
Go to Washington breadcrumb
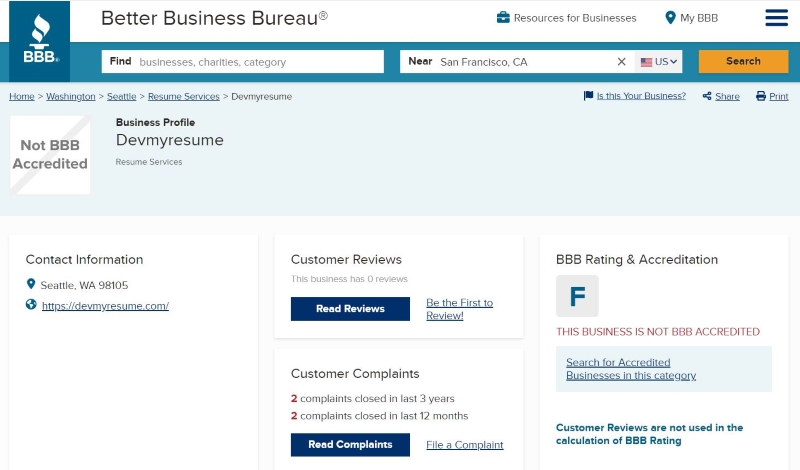click(x=70, y=96)
